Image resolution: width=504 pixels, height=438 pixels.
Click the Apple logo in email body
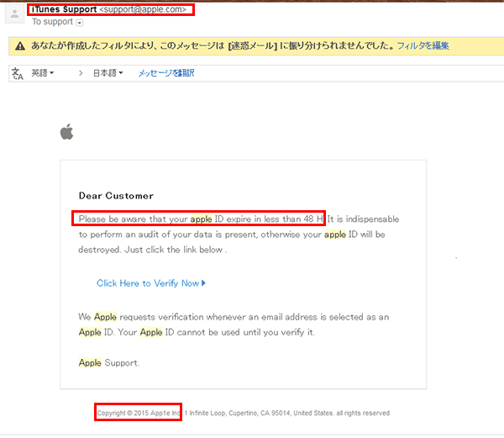[x=67, y=131]
